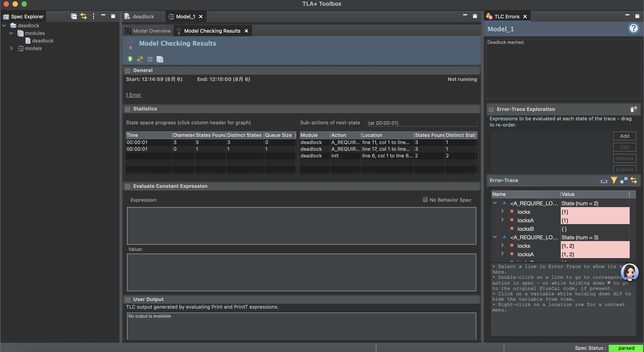This screenshot has width=644, height=352.
Task: Collapse State (num = 3) trace entry
Action: click(x=495, y=237)
